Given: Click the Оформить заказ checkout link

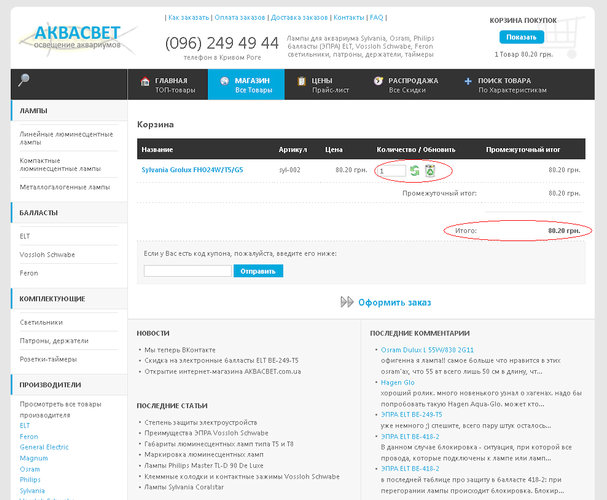Looking at the screenshot, I should click(394, 301).
